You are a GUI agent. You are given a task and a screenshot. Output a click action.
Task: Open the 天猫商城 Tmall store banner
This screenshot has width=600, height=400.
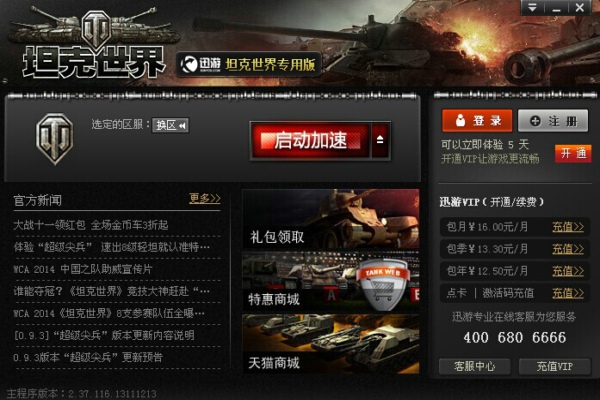331,344
